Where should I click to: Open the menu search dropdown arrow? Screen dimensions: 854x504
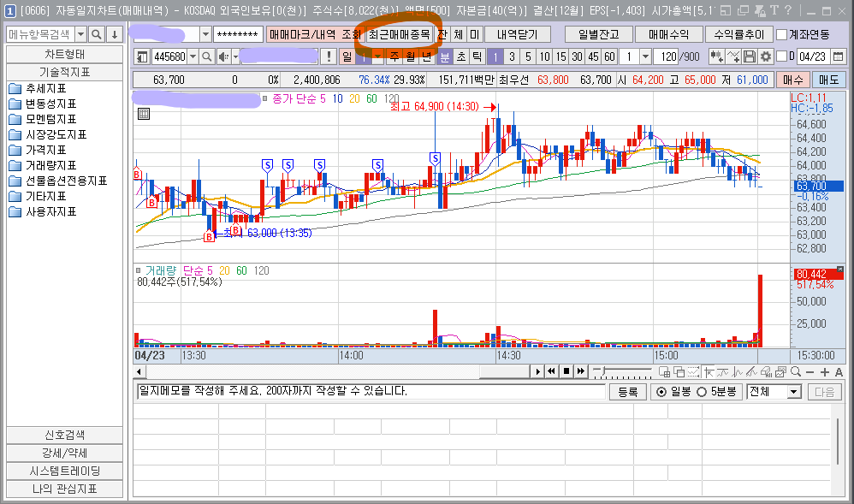pos(80,34)
